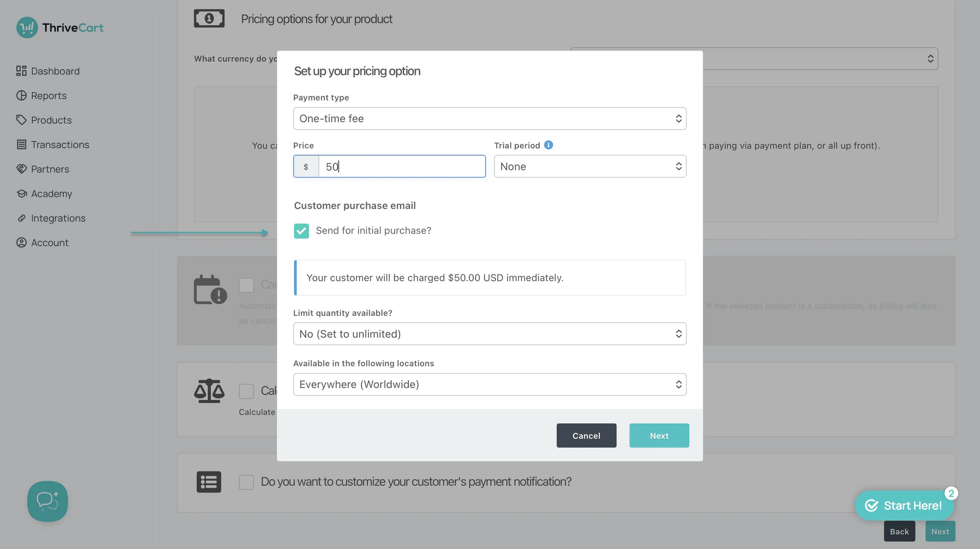Click the pricing banknote icon
980x549 pixels.
pyautogui.click(x=209, y=18)
